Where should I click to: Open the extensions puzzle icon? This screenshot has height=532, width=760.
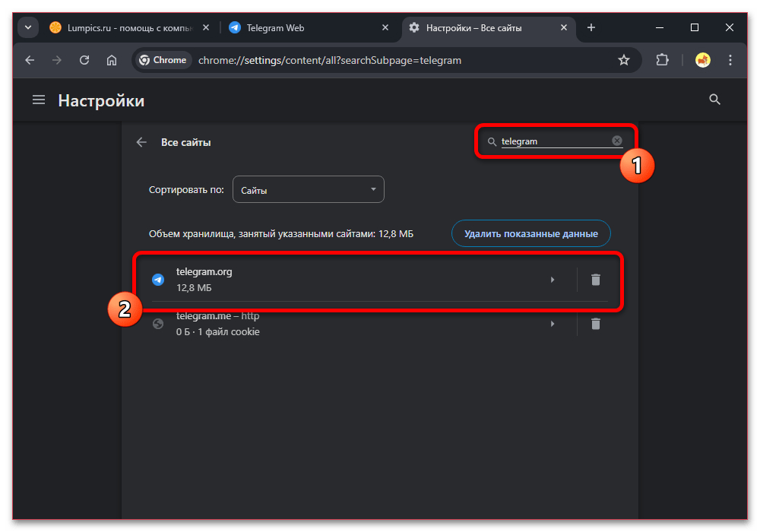[662, 60]
